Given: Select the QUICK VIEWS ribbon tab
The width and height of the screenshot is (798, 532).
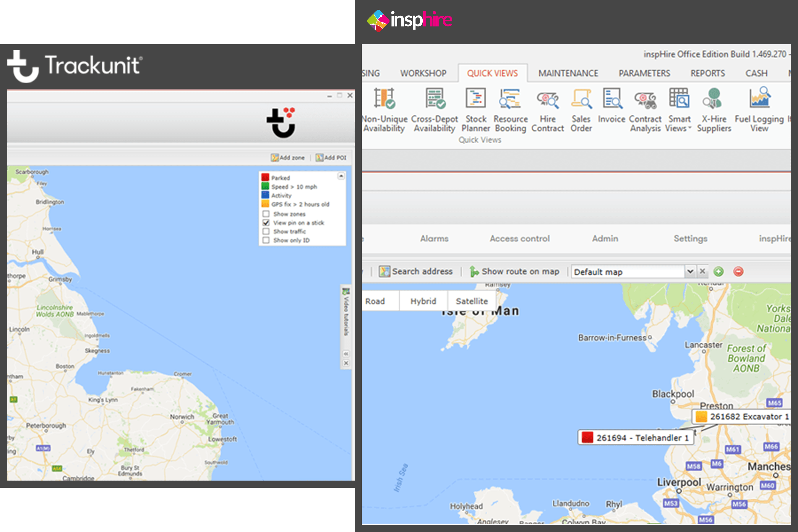Looking at the screenshot, I should click(492, 73).
